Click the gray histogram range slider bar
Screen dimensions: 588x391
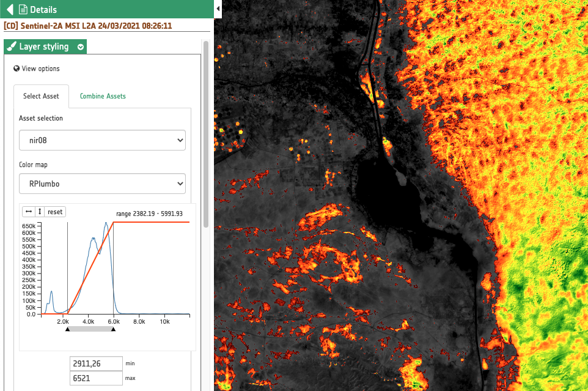click(x=90, y=329)
